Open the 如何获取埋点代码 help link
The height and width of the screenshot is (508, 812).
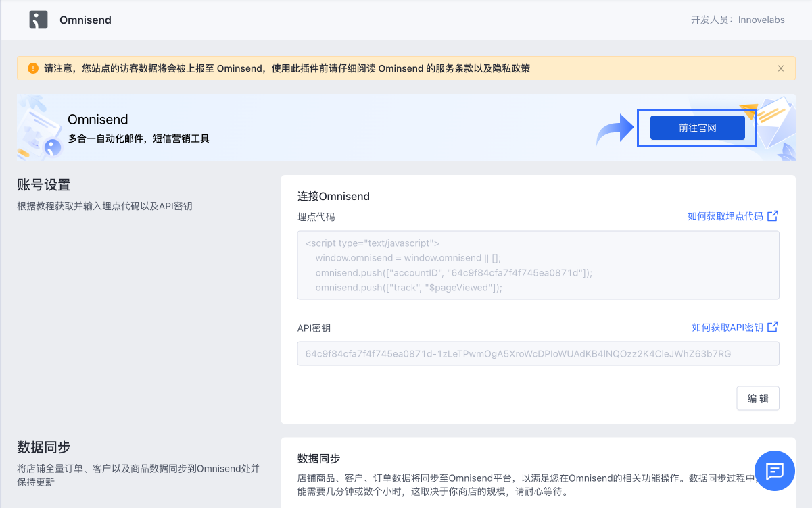point(725,216)
